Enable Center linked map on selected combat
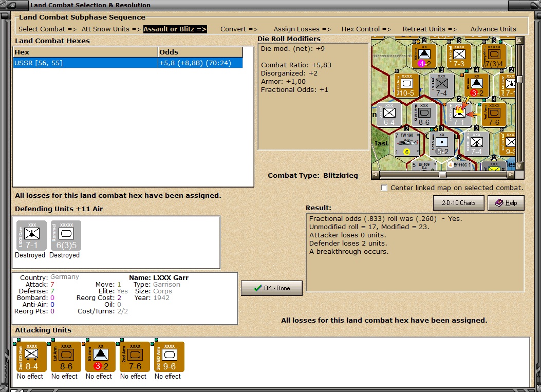This screenshot has height=392, width=541. (384, 188)
